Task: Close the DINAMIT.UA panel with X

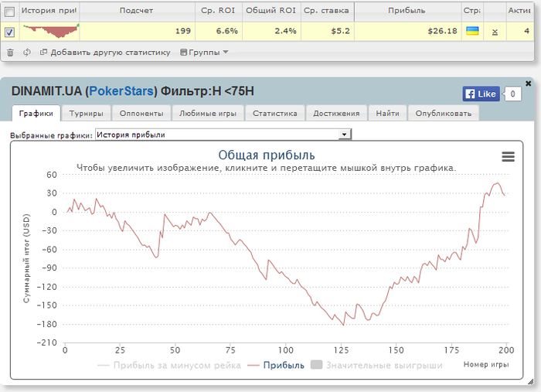Action: click(x=528, y=84)
